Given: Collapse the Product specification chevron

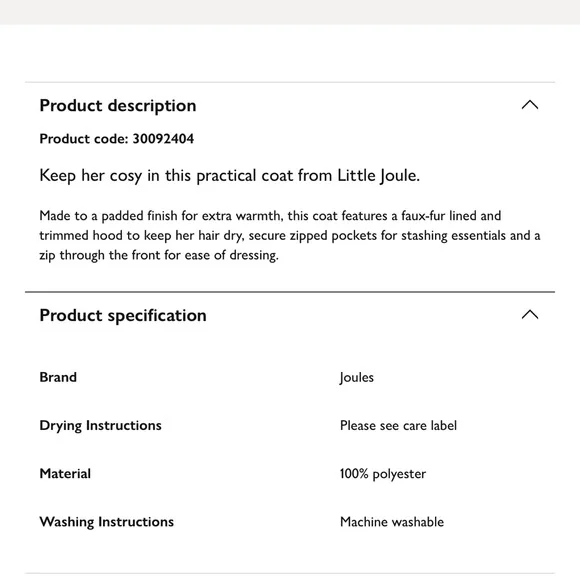Looking at the screenshot, I should click(530, 315).
